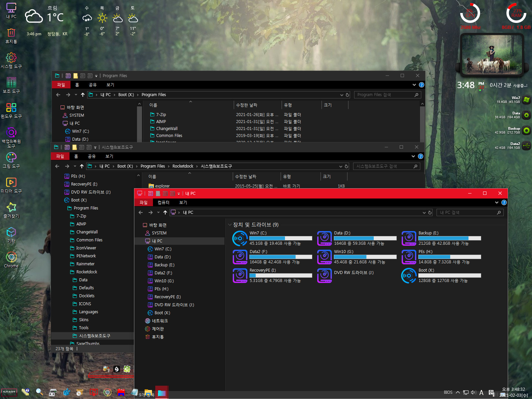
Task: Click the START button on taskbar
Action: 9,392
